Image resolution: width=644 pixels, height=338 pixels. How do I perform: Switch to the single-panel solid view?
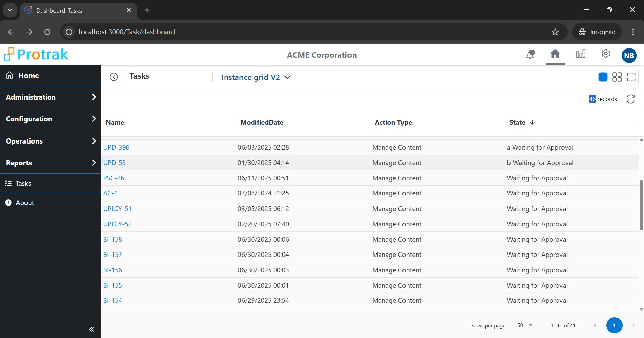pyautogui.click(x=603, y=77)
